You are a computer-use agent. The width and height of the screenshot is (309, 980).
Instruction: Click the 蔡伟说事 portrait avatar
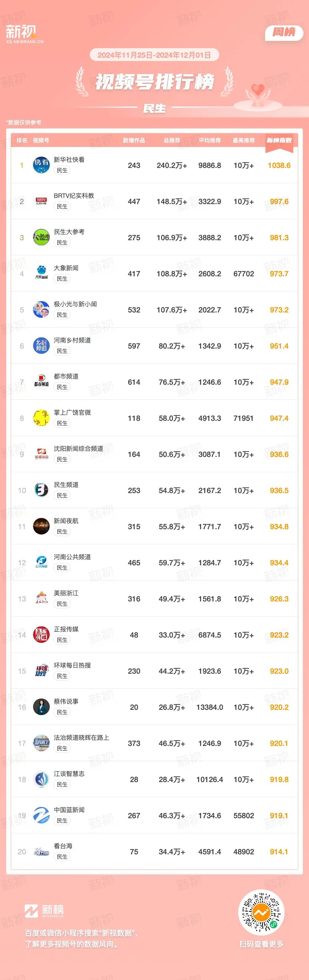coord(41,707)
